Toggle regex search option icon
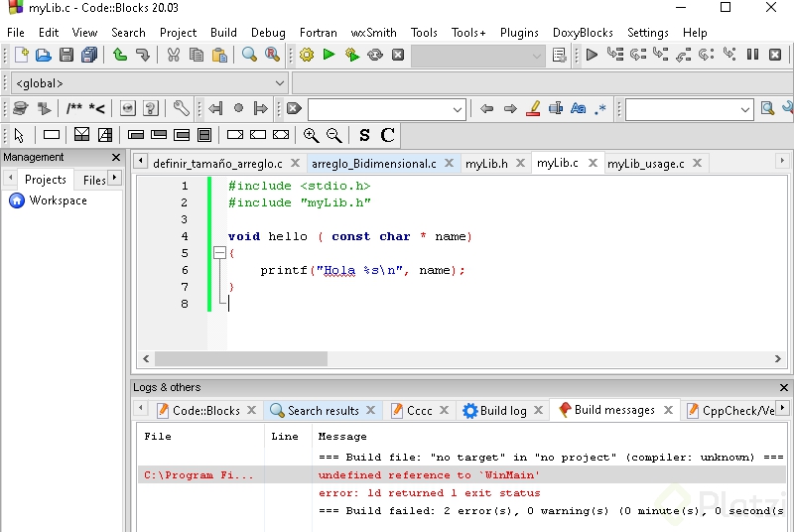 [x=600, y=108]
